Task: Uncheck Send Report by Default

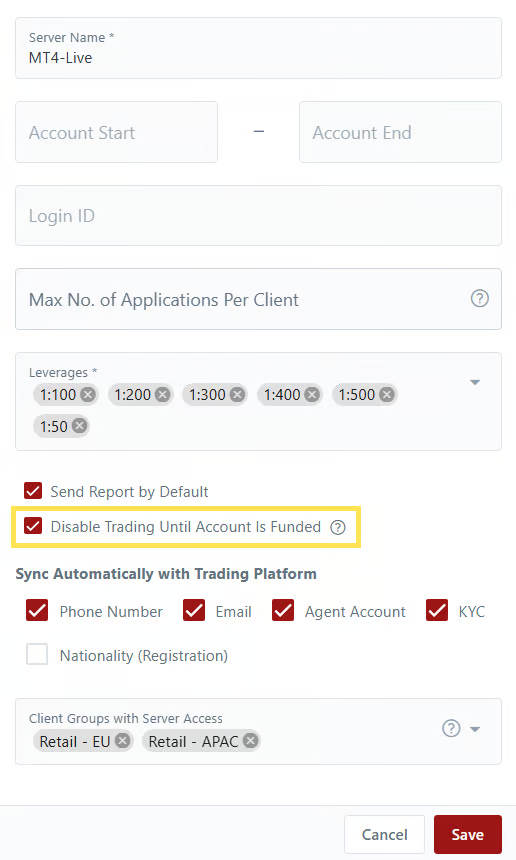Action: tap(33, 490)
